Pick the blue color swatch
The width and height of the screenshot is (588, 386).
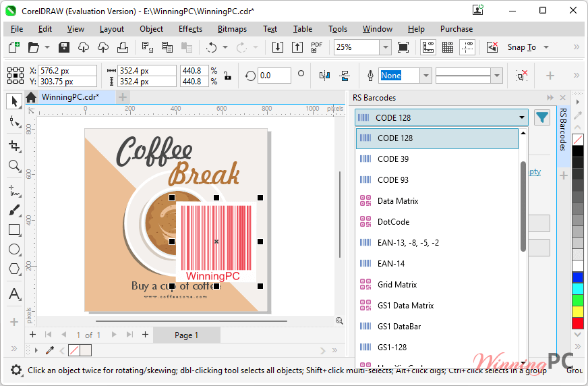578,277
